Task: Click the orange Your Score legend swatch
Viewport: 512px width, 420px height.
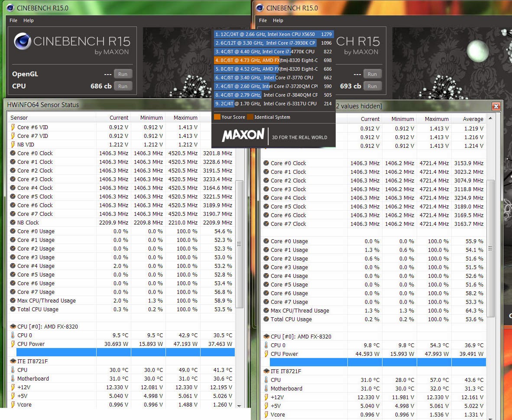Action: coord(217,117)
